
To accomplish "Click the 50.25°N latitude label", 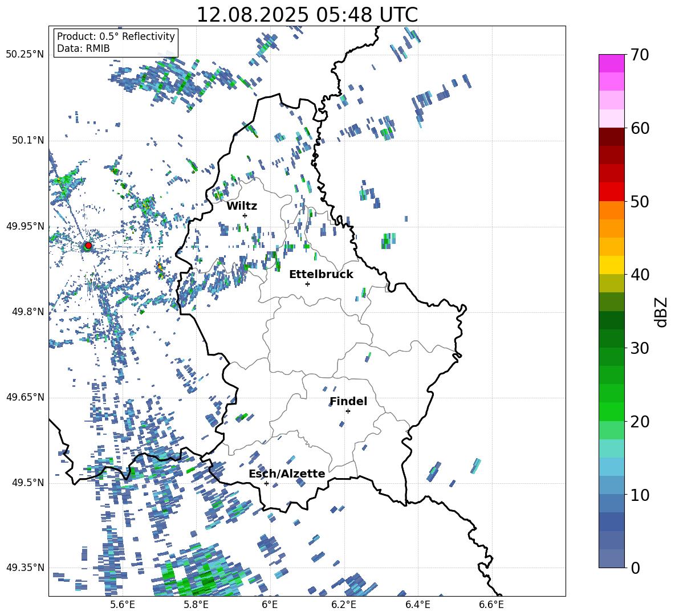I will [25, 54].
